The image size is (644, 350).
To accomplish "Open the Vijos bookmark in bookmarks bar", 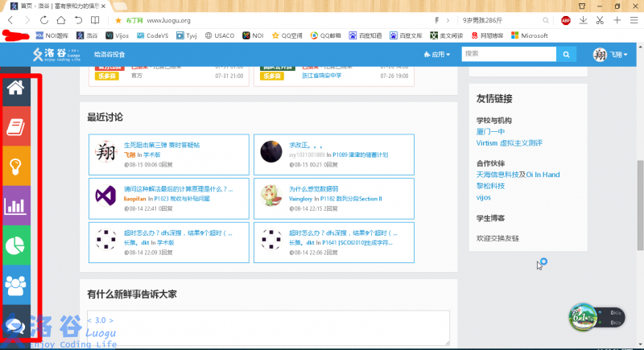I will (118, 35).
